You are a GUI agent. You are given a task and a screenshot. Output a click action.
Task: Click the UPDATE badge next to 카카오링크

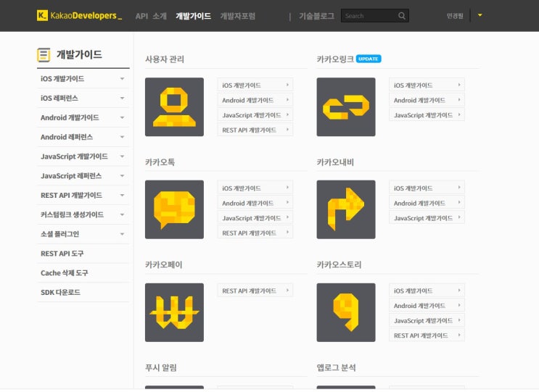369,59
